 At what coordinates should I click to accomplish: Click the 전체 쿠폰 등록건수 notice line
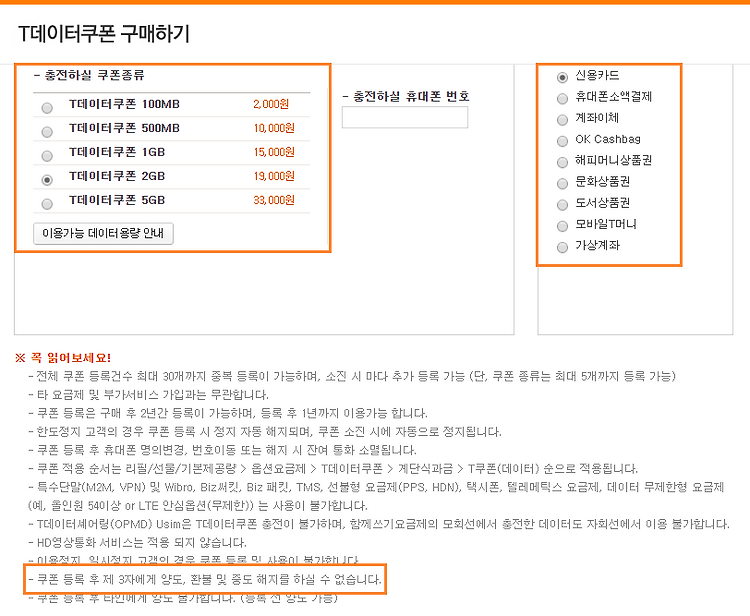352,376
